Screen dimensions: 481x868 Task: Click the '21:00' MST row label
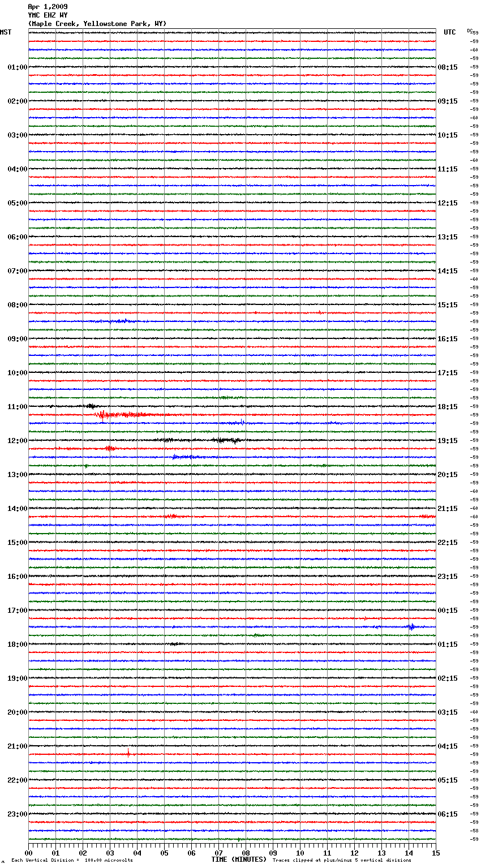[x=18, y=746]
